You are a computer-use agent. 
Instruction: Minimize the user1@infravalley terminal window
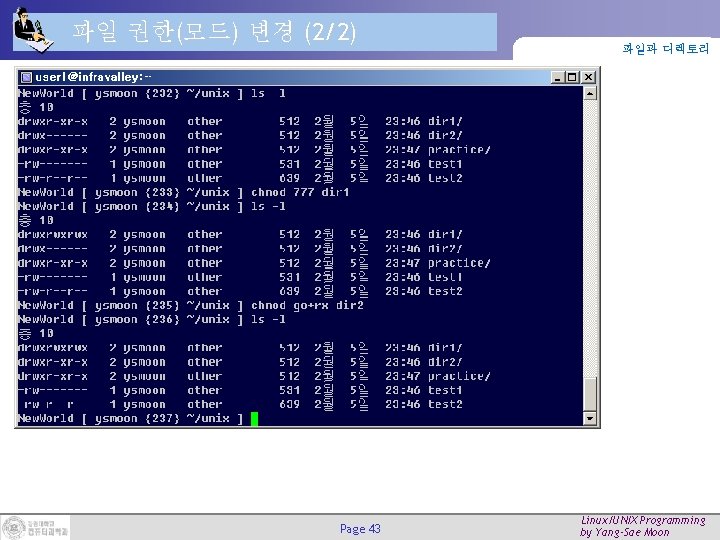tap(557, 77)
